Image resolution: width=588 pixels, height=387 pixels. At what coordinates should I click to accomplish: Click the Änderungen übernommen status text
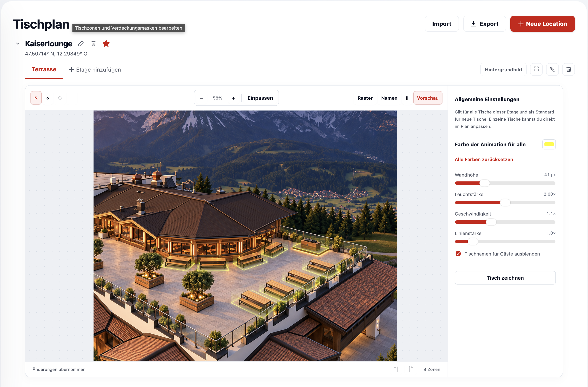pos(59,369)
